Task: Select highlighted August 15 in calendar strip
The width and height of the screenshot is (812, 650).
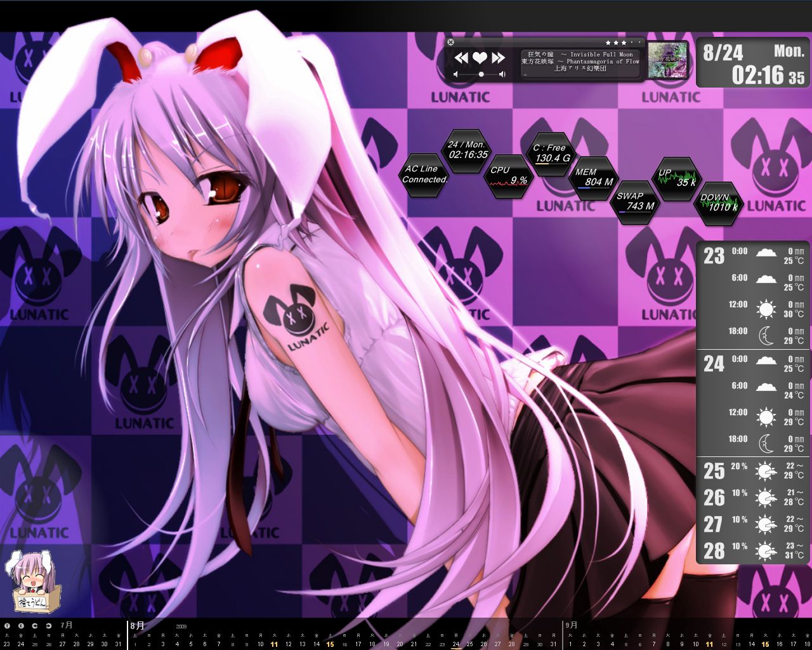Action: point(330,644)
